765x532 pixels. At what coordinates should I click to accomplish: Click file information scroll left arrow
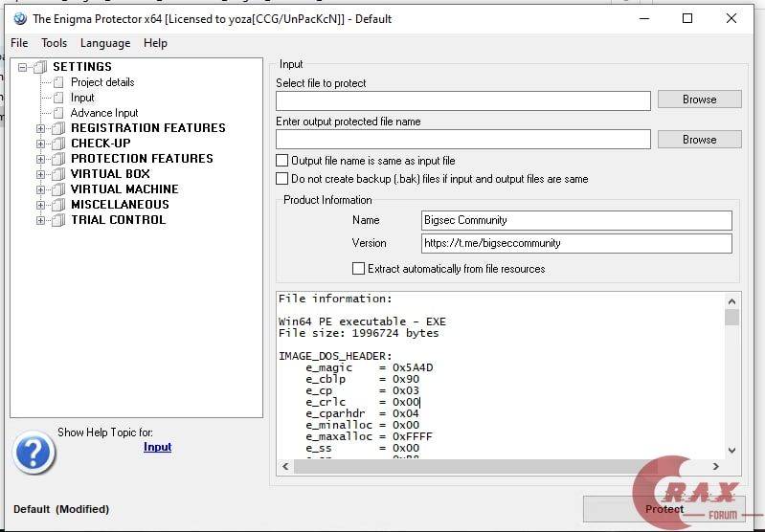(285, 467)
